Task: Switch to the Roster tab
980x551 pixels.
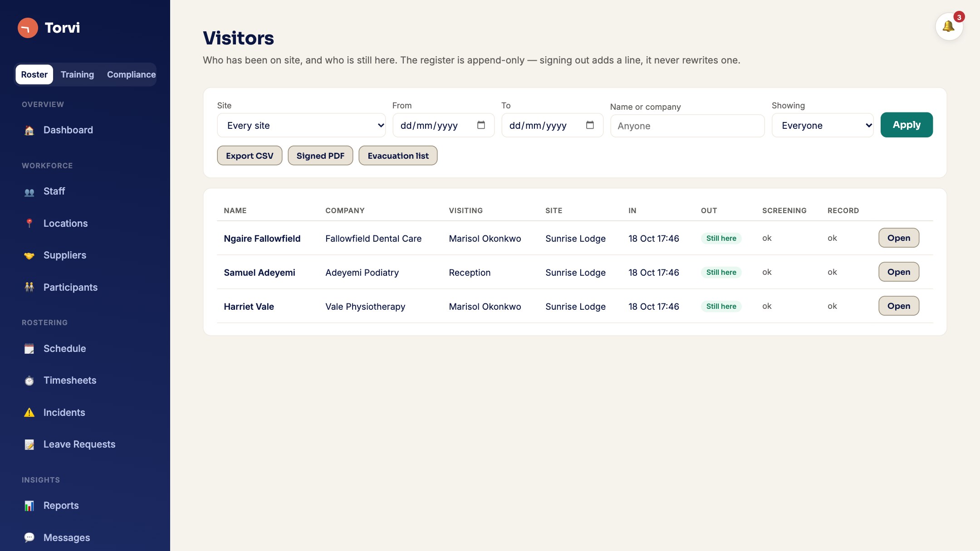Action: pos(34,74)
